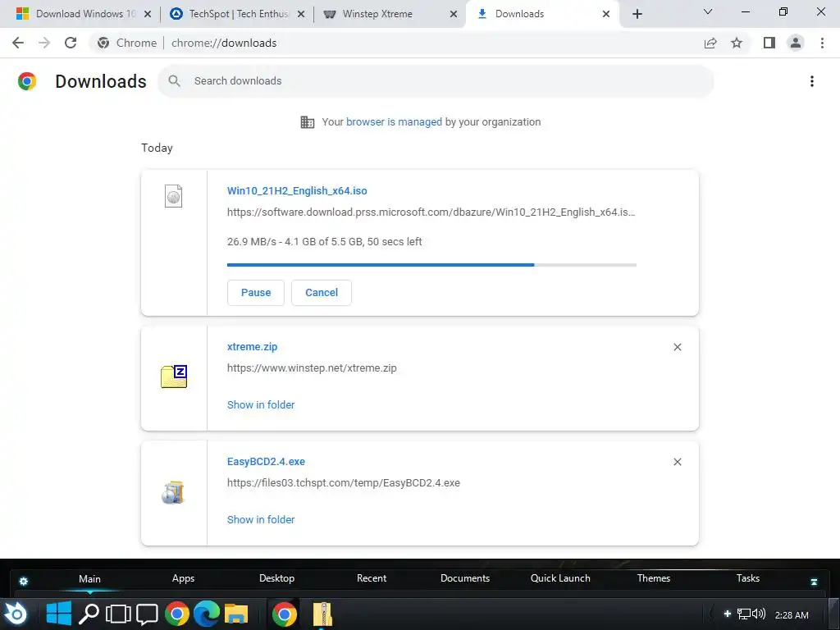This screenshot has height=630, width=840.
Task: Show xtreme.zip in folder
Action: pyautogui.click(x=261, y=405)
